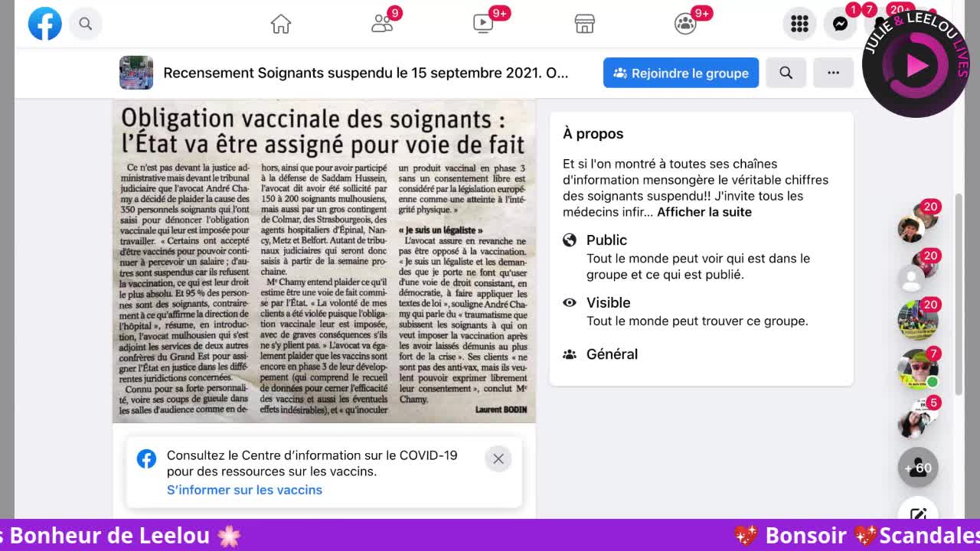Open the group cover thumbnail in header
980x551 pixels.
(x=136, y=73)
